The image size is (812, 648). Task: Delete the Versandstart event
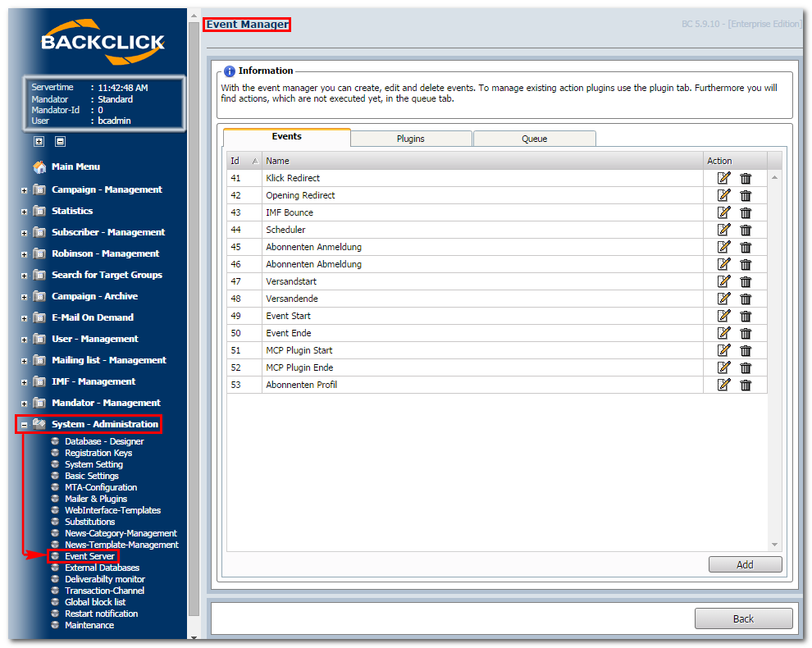(746, 282)
